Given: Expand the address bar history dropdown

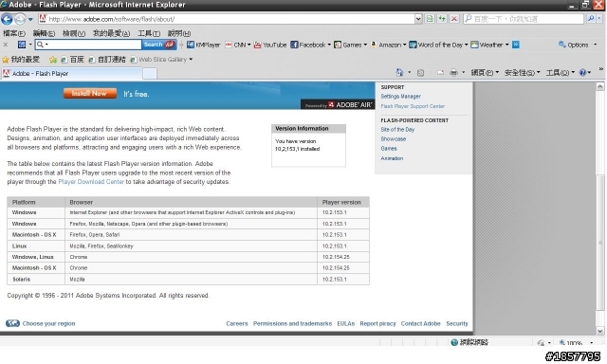Looking at the screenshot, I should [418, 19].
